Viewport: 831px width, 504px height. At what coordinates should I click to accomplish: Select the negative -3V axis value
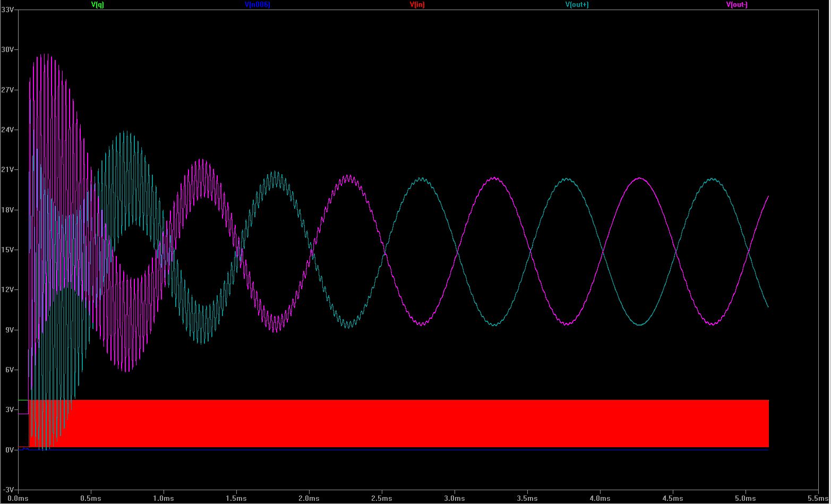(x=8, y=490)
